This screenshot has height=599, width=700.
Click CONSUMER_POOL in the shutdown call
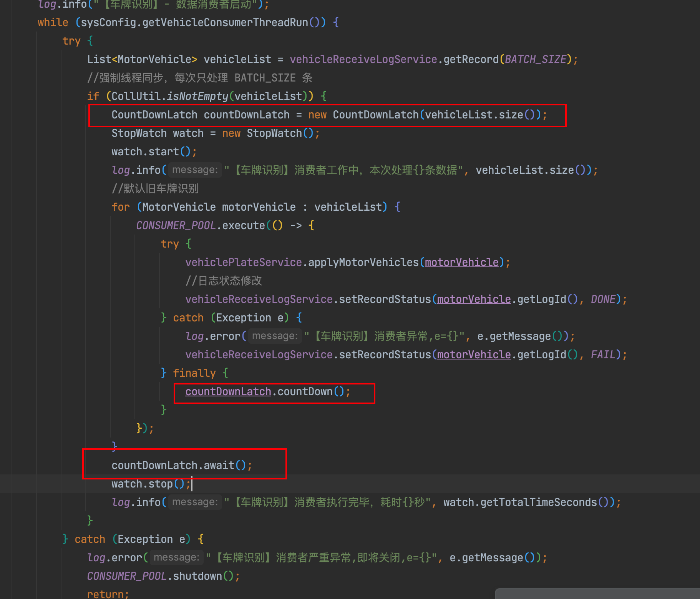click(x=127, y=576)
